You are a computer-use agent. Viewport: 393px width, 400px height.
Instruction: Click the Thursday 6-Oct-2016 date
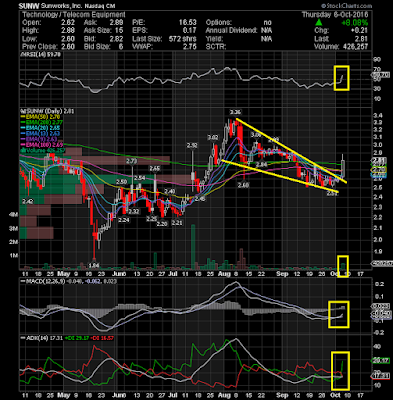pyautogui.click(x=335, y=15)
